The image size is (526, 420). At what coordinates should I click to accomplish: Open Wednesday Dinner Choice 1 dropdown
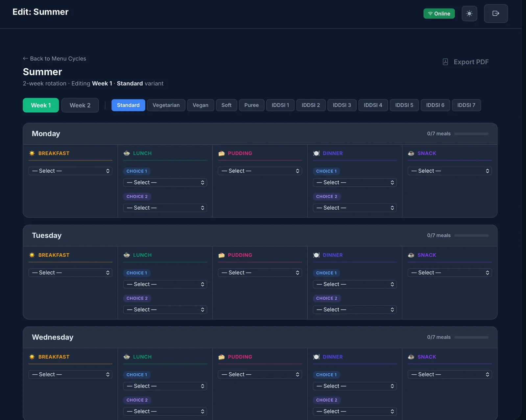pos(355,386)
